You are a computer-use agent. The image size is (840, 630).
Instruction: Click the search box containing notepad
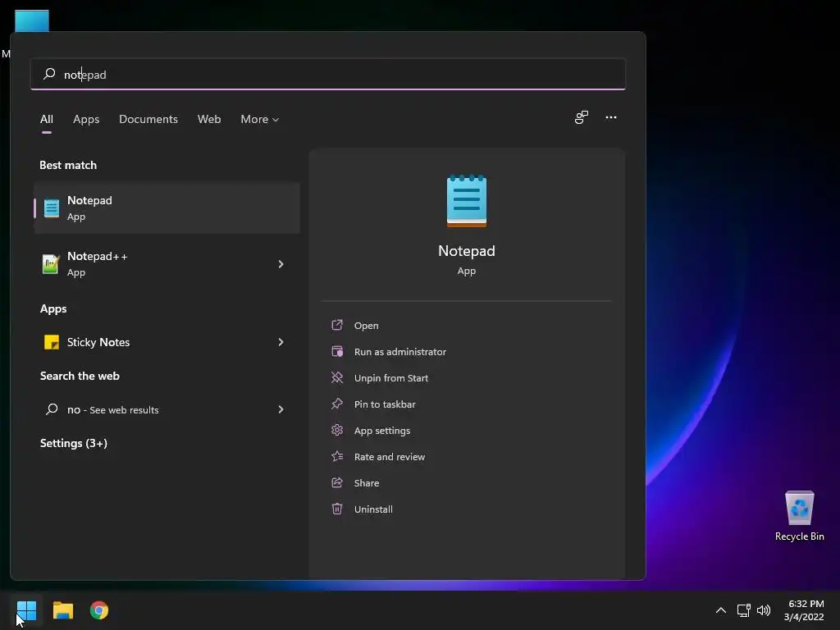point(328,74)
